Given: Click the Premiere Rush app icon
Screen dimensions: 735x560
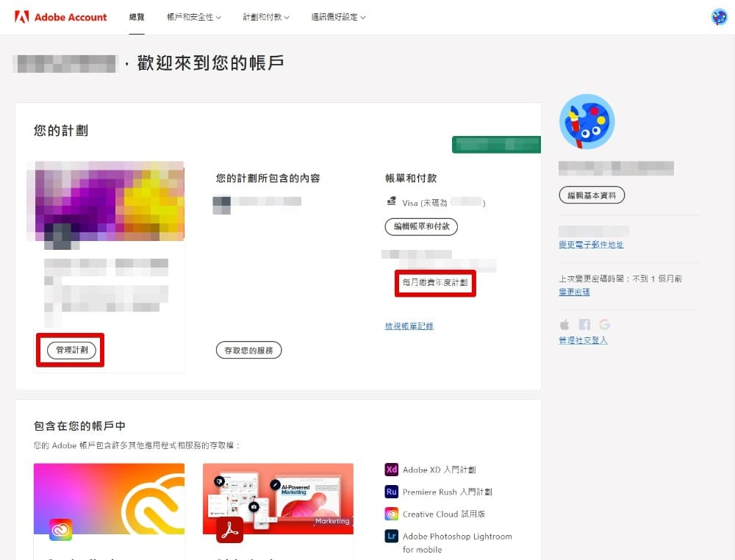Looking at the screenshot, I should [391, 492].
